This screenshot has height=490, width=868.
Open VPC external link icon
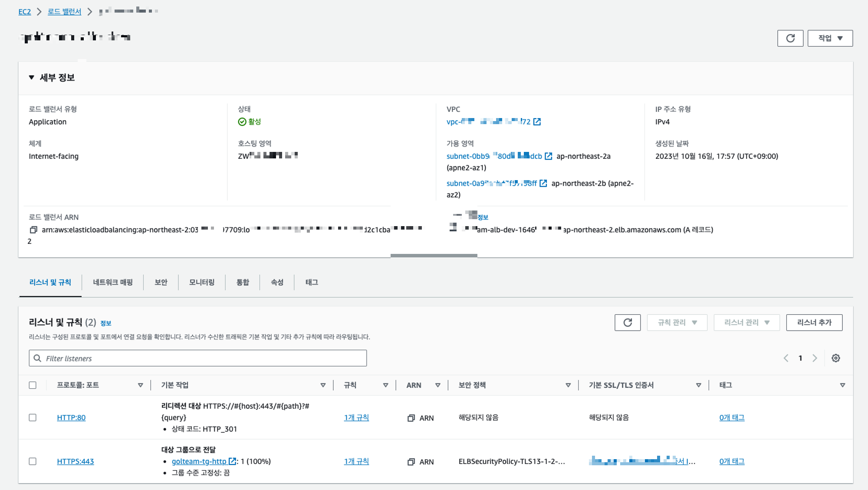(537, 122)
